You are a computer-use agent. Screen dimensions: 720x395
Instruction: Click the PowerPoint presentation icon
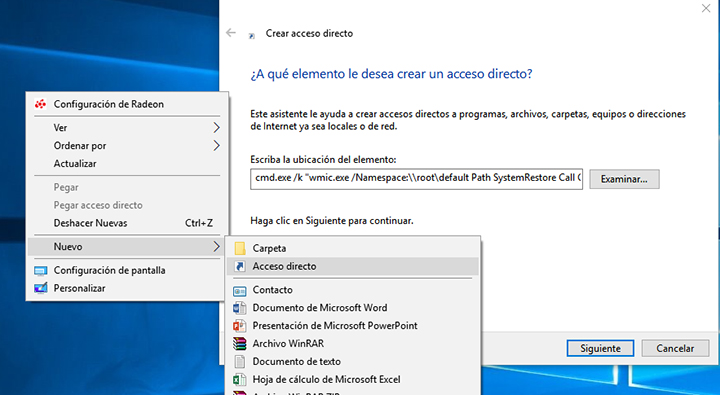(240, 326)
